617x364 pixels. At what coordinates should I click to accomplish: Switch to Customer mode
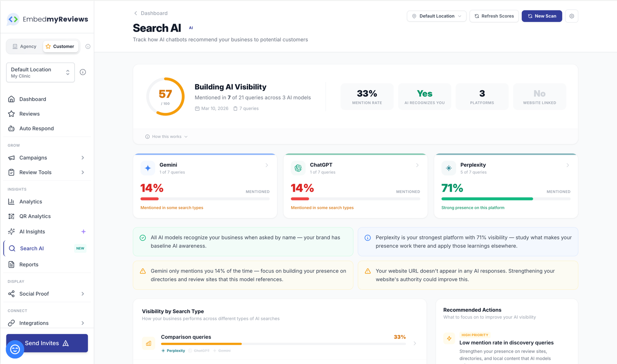point(61,46)
